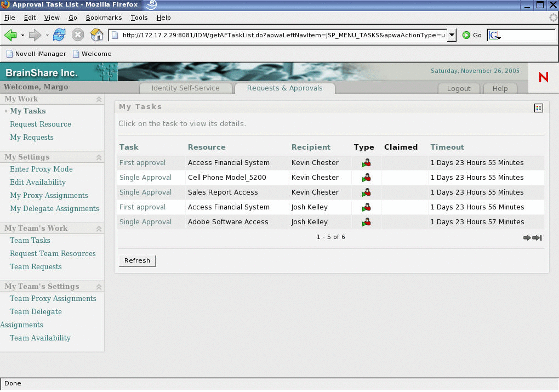Open the File menu
Viewport: 559px width, 392px height.
coord(10,18)
